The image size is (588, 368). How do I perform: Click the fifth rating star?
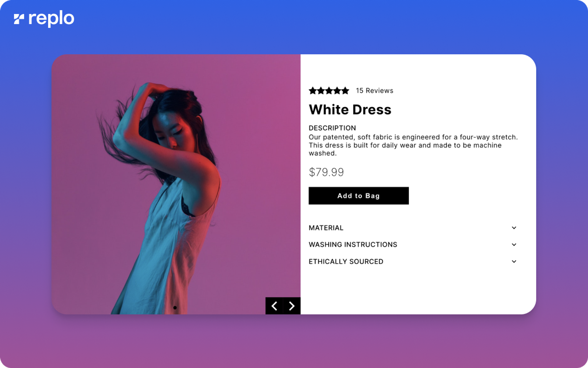click(345, 91)
